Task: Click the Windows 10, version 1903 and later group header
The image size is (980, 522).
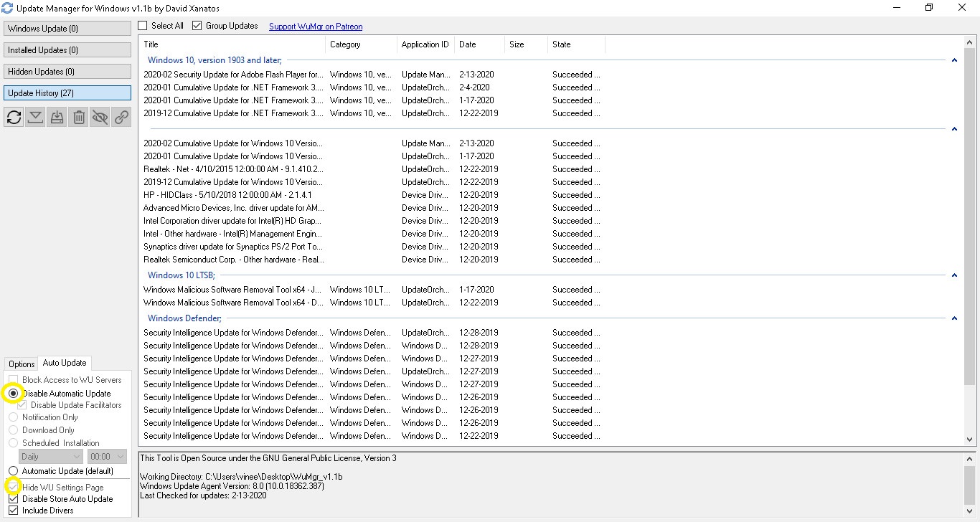Action: coord(215,60)
